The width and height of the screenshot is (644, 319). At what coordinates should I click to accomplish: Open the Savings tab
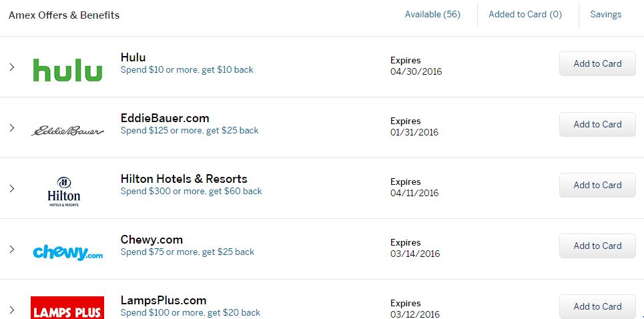tap(605, 14)
